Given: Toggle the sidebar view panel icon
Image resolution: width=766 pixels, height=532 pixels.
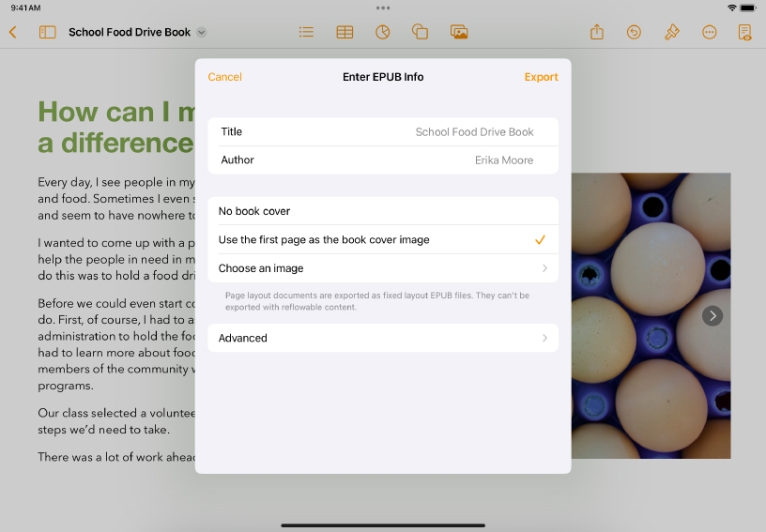Looking at the screenshot, I should (47, 32).
